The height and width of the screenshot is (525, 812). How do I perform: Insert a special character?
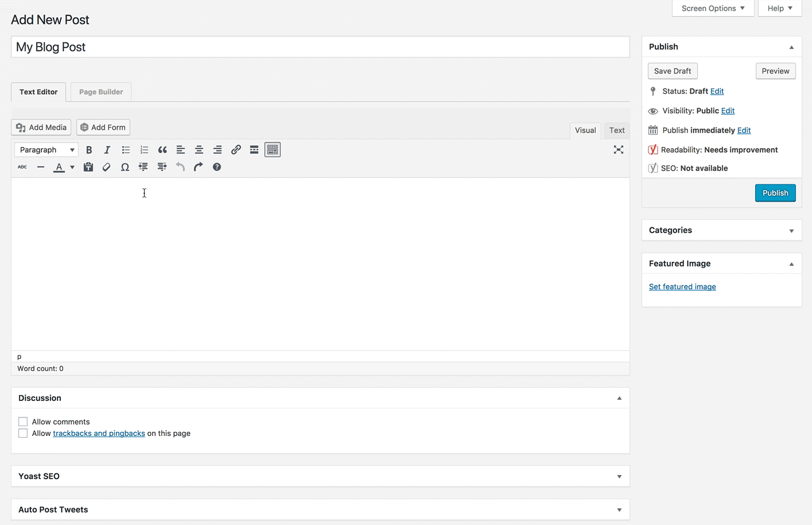coord(125,167)
